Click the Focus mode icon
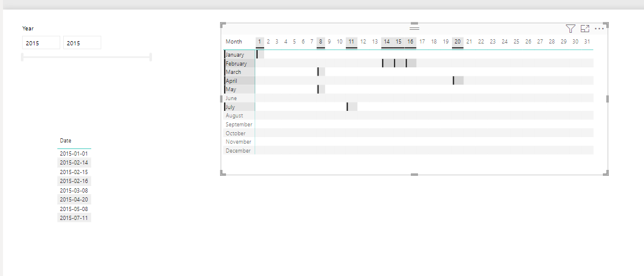 (x=585, y=29)
